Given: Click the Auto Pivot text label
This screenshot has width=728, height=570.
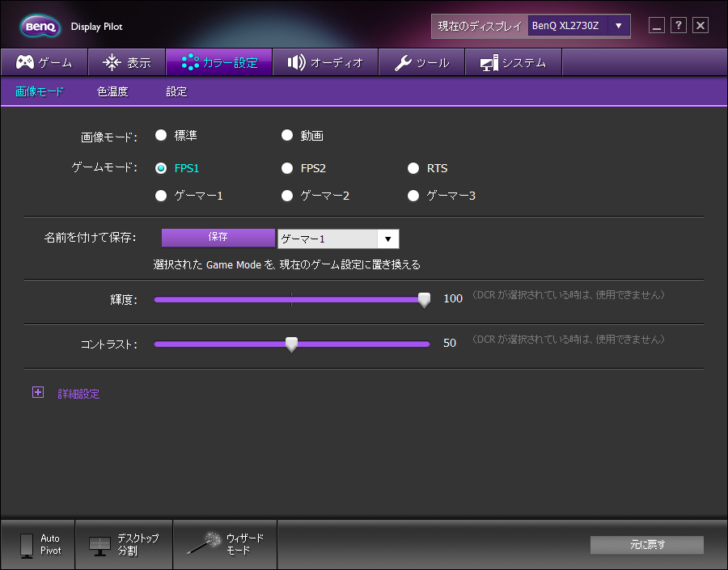Looking at the screenshot, I should click(x=50, y=544).
